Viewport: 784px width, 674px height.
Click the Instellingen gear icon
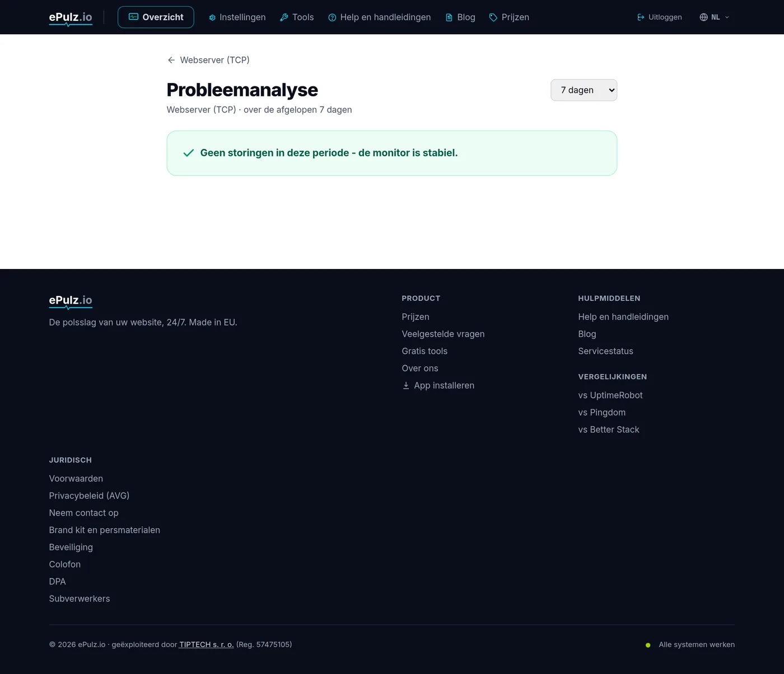pyautogui.click(x=212, y=17)
